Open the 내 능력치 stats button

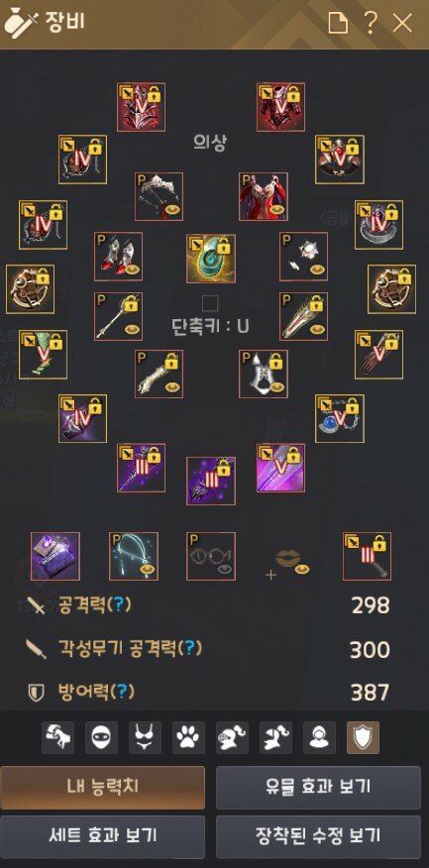(x=102, y=787)
